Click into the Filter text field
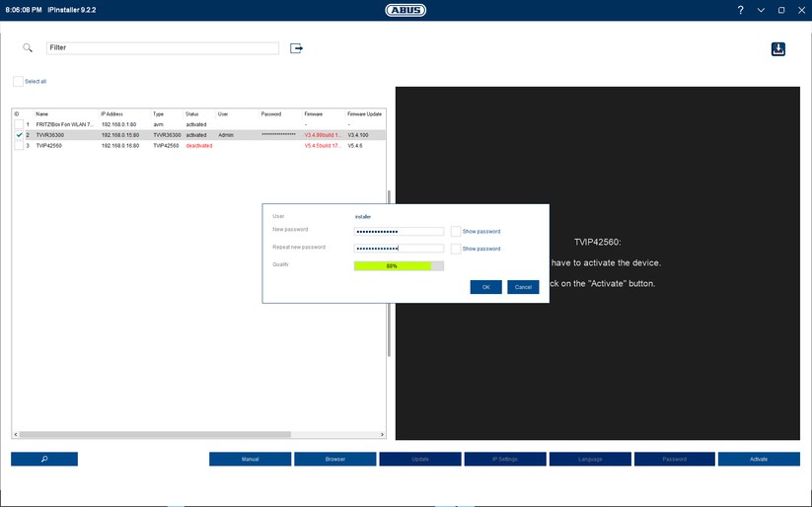The width and height of the screenshot is (812, 507). 163,47
